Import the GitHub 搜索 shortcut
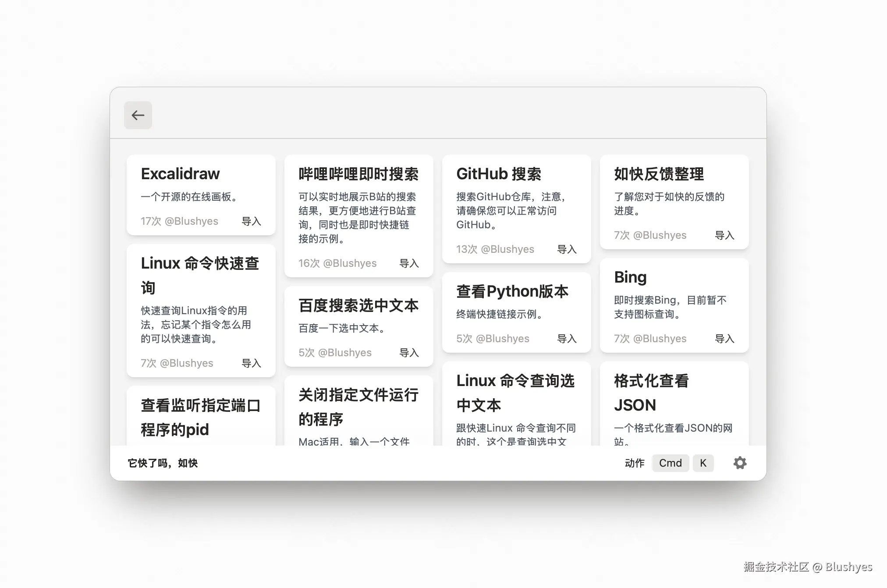887x588 pixels. 567,249
